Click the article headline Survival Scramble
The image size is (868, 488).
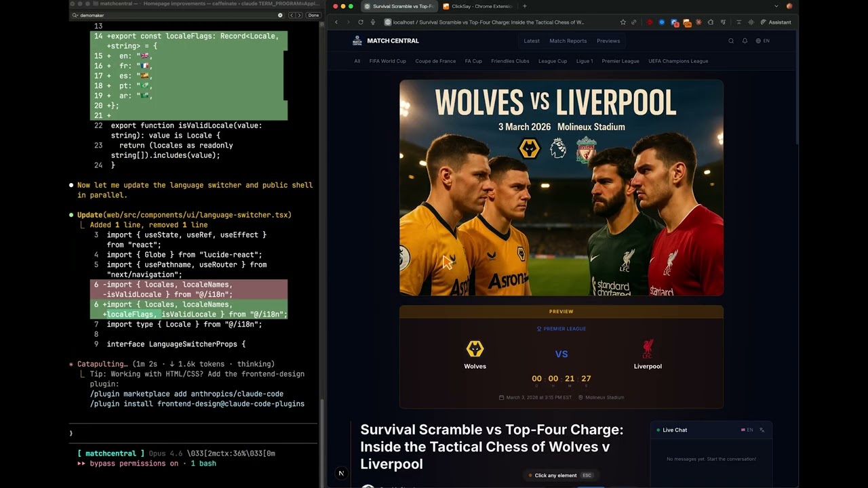click(492, 447)
